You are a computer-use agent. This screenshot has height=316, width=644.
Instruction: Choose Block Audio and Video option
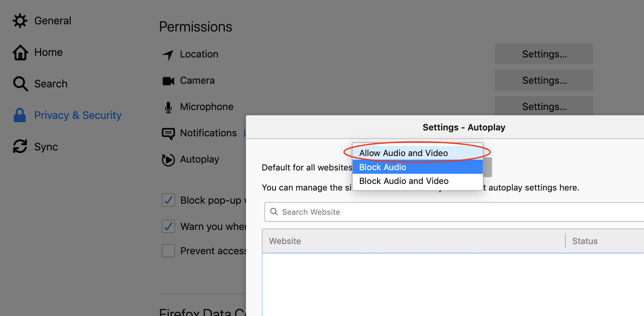tap(417, 181)
